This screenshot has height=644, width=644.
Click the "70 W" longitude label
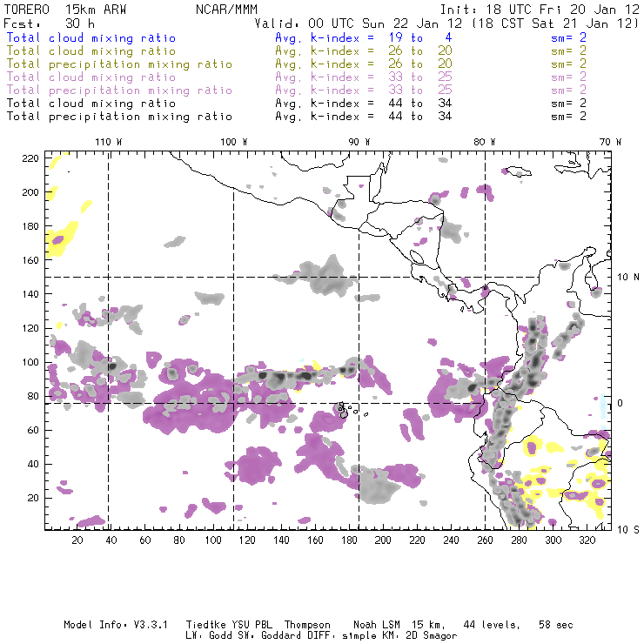pyautogui.click(x=610, y=142)
